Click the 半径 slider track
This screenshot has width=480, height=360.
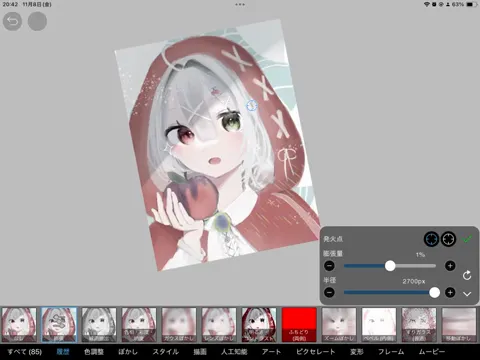click(x=390, y=293)
